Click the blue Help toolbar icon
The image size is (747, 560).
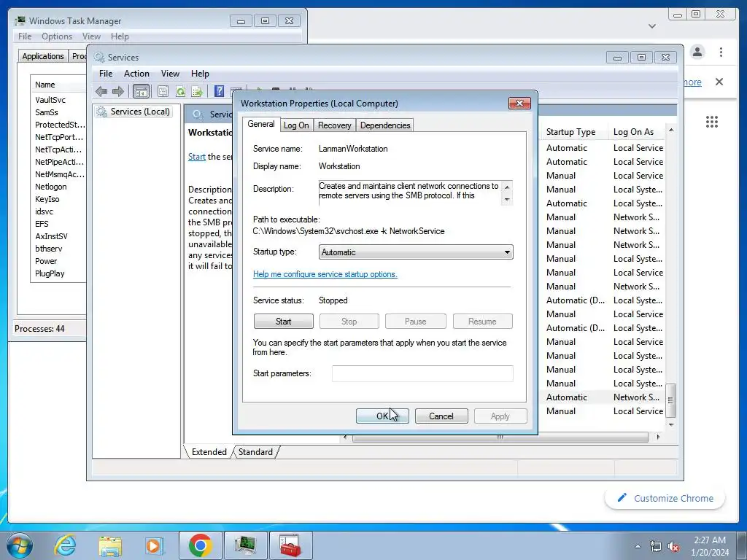pyautogui.click(x=219, y=91)
